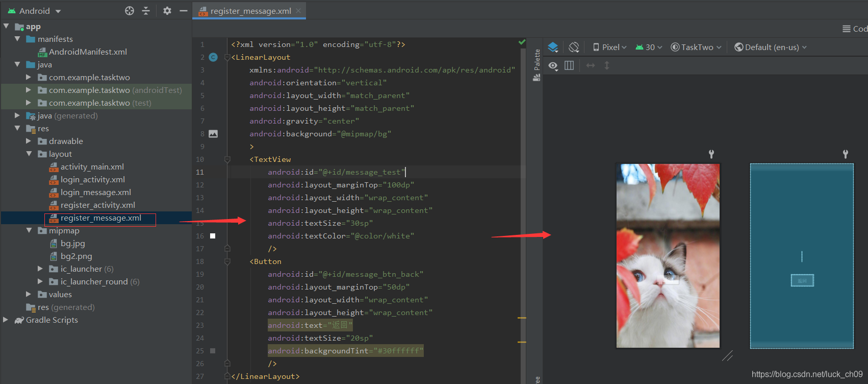Select register_message.xml in project tree
This screenshot has height=384, width=868.
coord(100,218)
